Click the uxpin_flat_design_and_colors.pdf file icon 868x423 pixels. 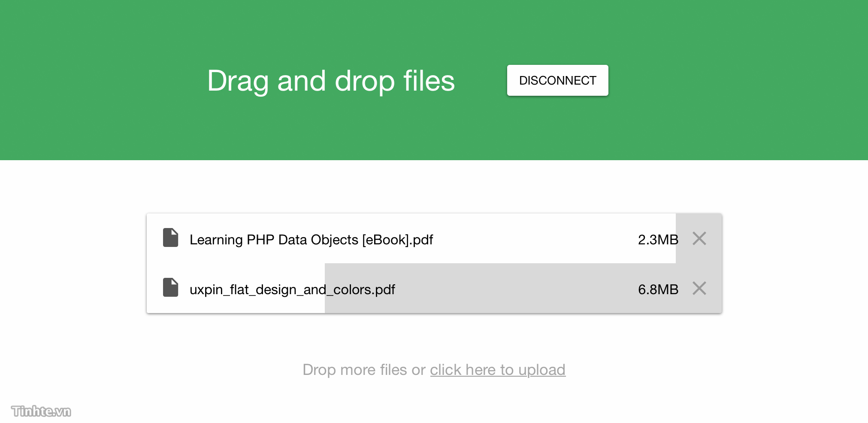[x=170, y=287]
